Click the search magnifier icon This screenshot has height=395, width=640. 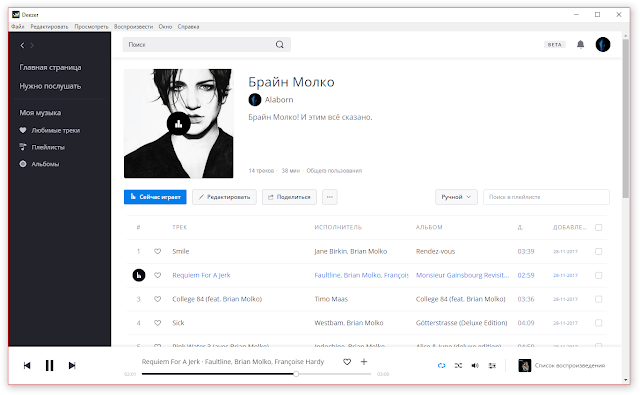(280, 44)
